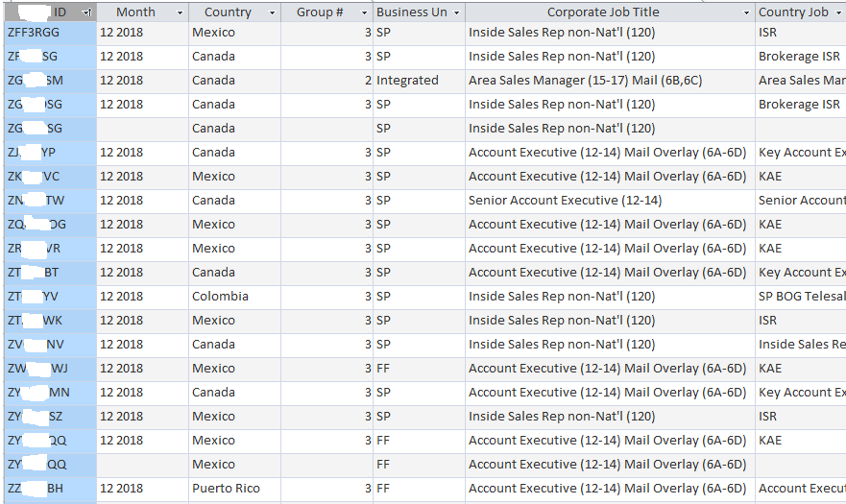Select the ID cell ending in VR
The height and width of the screenshot is (504, 846).
click(50, 249)
